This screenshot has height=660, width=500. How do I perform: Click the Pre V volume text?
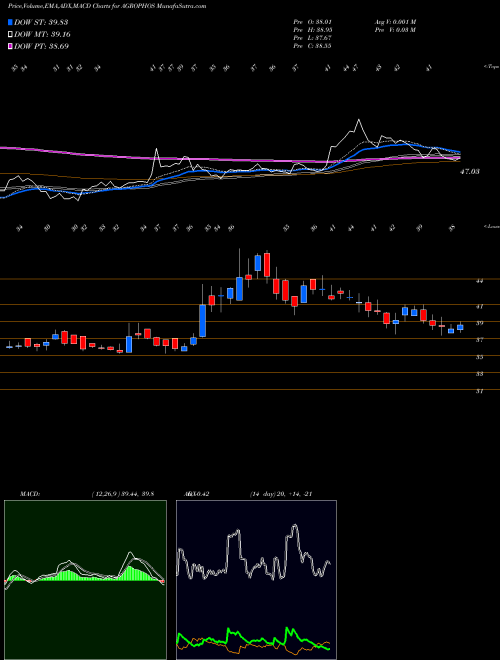point(395,30)
